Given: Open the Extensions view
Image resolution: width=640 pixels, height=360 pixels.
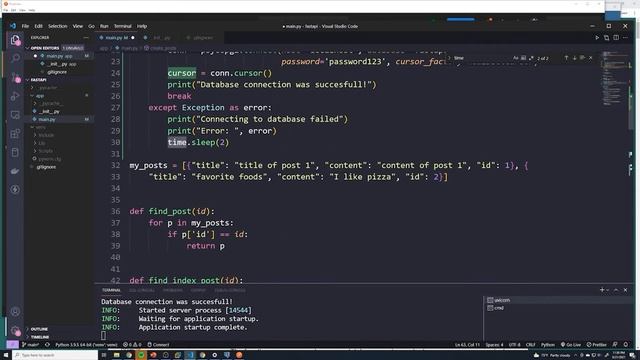Looking at the screenshot, I should tap(15, 133).
